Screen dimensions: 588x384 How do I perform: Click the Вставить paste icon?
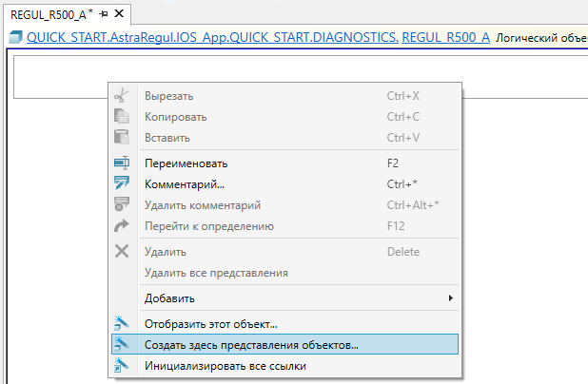pos(121,138)
